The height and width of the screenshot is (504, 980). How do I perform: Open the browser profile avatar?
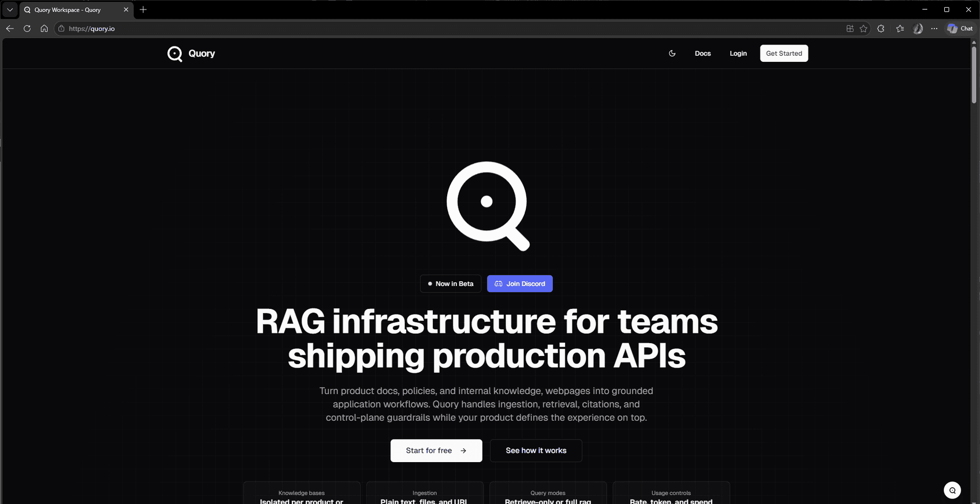click(918, 29)
